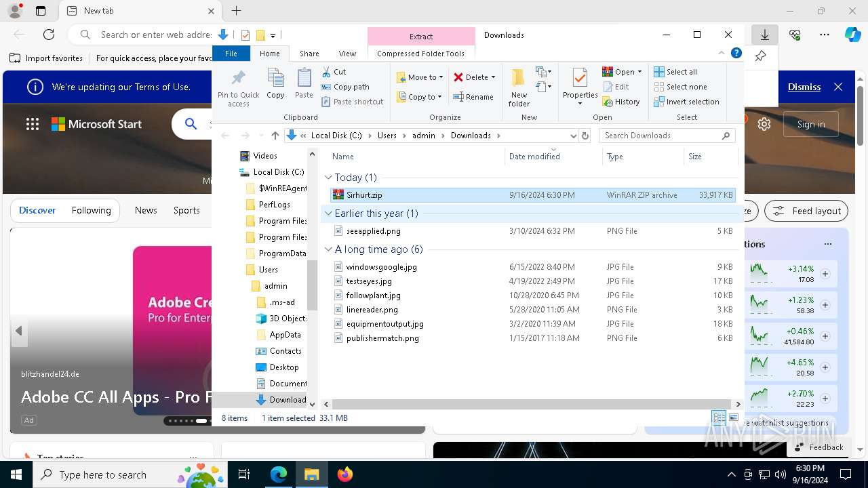Viewport: 868px width, 488px height.
Task: Click taskbar search box
Action: point(130,474)
